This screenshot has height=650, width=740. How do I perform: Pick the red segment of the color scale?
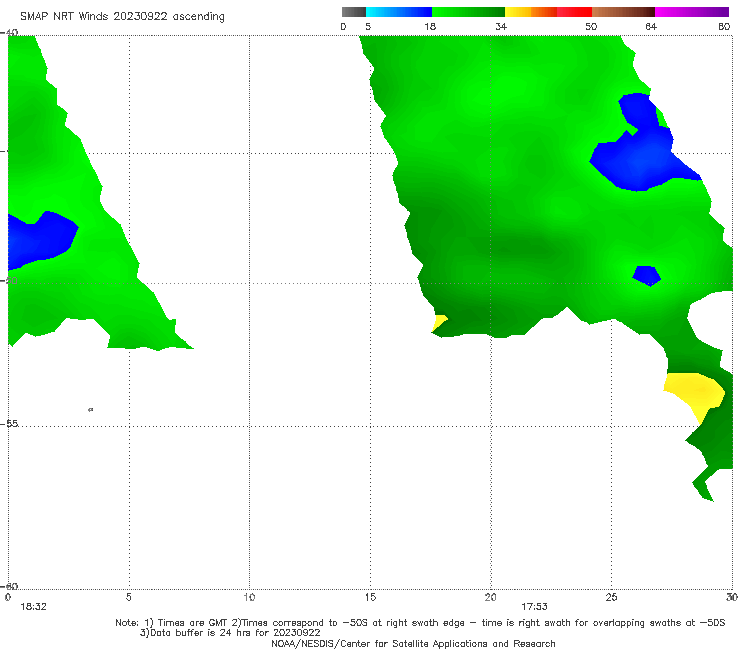pyautogui.click(x=575, y=12)
